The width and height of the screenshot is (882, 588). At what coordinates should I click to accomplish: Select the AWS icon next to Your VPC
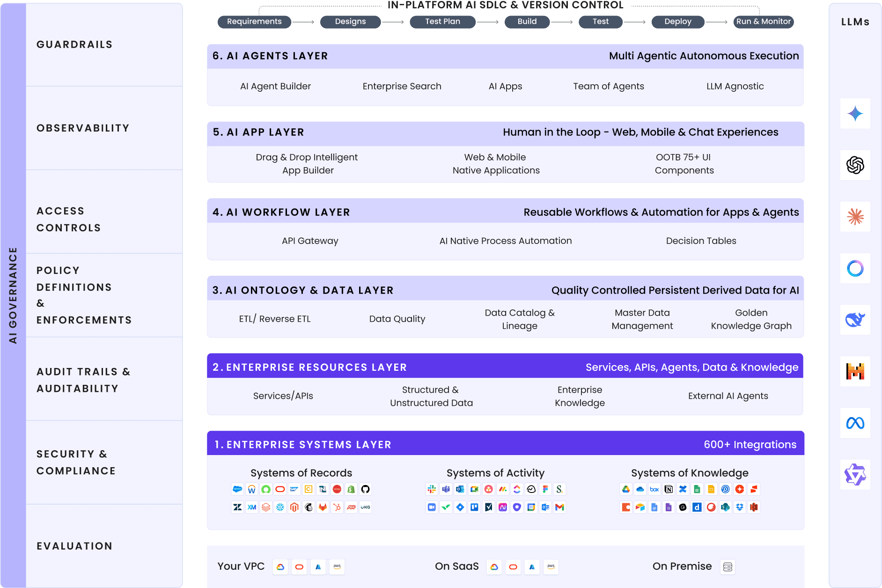pyautogui.click(x=337, y=567)
